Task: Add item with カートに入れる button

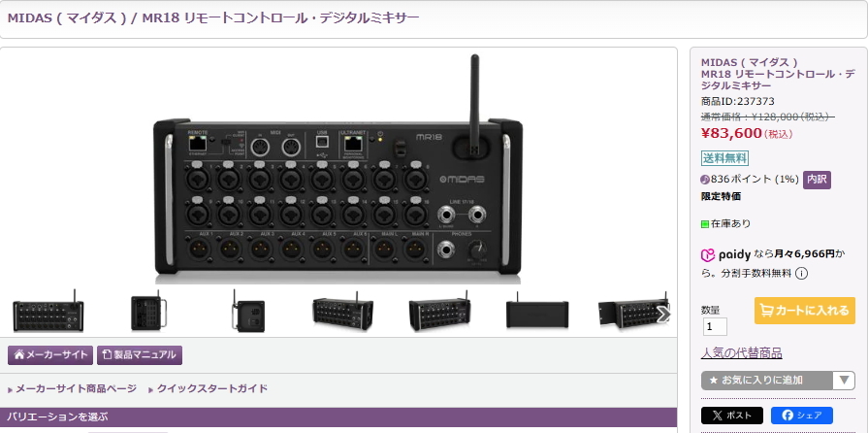Action: pos(804,311)
